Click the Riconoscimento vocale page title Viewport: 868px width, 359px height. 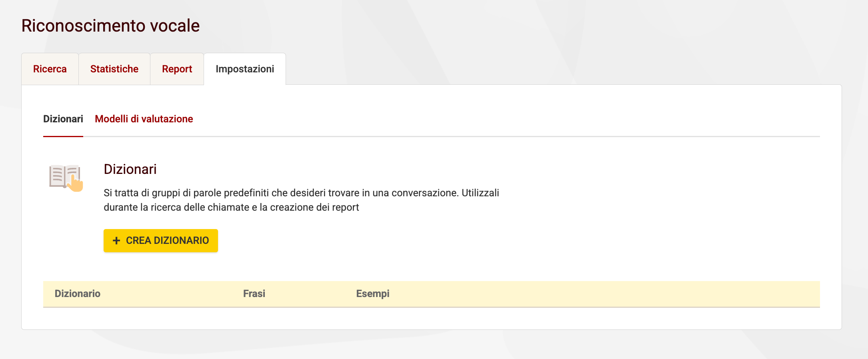tap(110, 26)
